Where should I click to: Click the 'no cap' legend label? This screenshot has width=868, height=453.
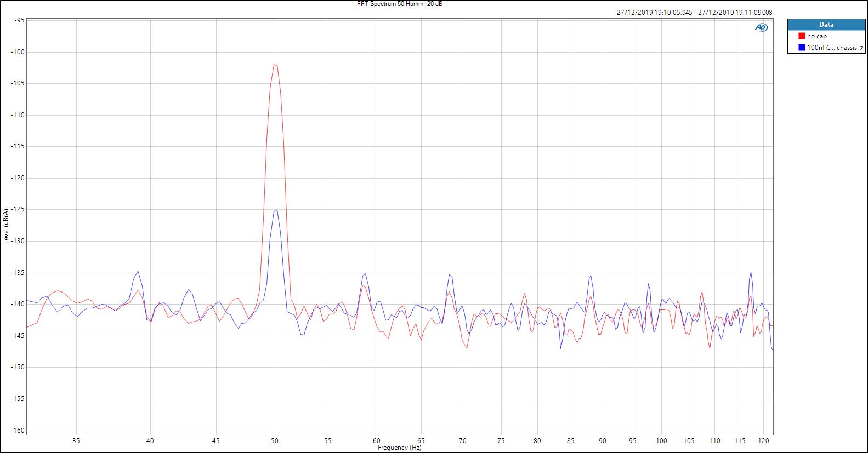[816, 36]
